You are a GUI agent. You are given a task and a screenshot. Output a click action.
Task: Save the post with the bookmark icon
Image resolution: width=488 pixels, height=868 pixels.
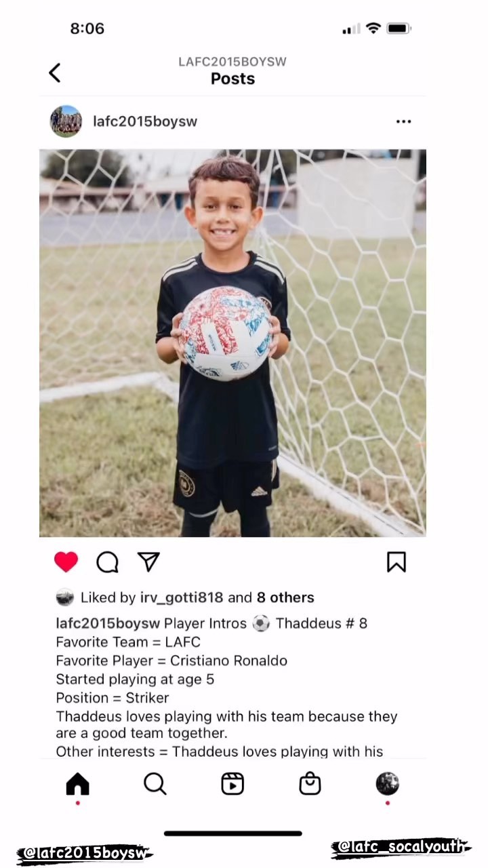[396, 561]
